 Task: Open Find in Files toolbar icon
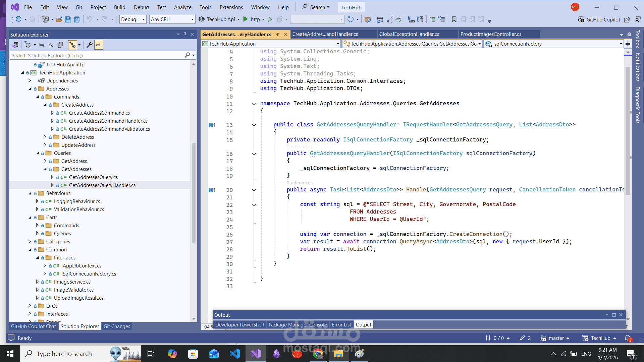[368, 19]
